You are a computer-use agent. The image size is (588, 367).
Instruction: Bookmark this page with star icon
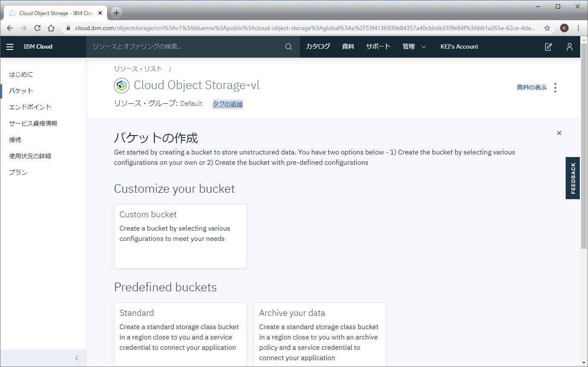(547, 28)
